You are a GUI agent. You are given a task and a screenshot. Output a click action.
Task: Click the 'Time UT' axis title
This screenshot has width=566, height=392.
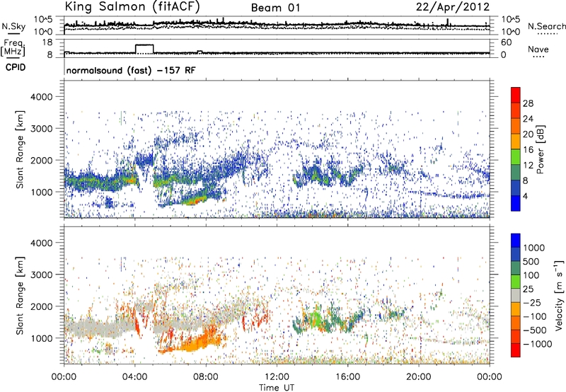point(277,388)
